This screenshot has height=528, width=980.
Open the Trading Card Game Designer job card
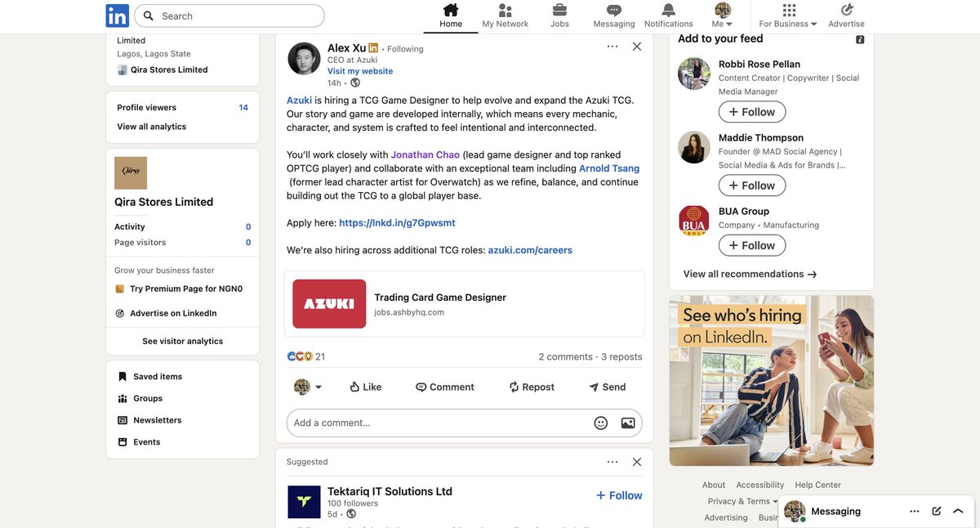coord(465,304)
